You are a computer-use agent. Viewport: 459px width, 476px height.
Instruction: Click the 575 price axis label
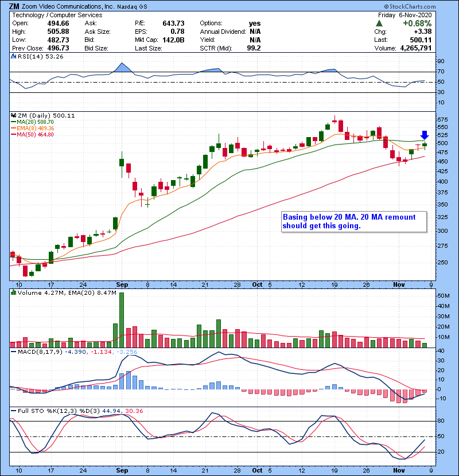[442, 120]
